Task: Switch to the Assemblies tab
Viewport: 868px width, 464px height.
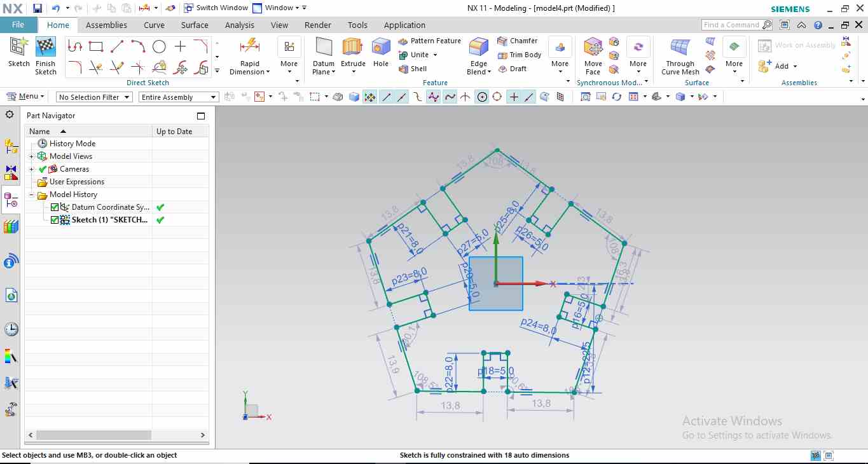Action: coord(106,25)
